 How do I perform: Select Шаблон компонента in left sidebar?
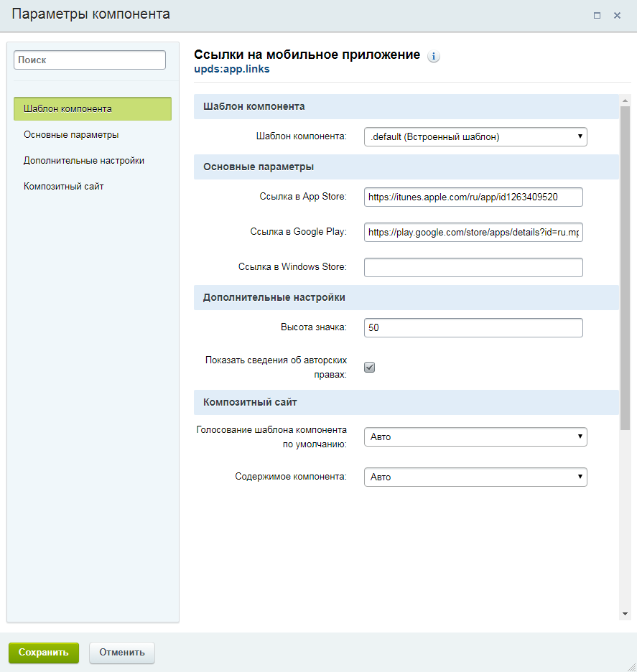tap(93, 109)
